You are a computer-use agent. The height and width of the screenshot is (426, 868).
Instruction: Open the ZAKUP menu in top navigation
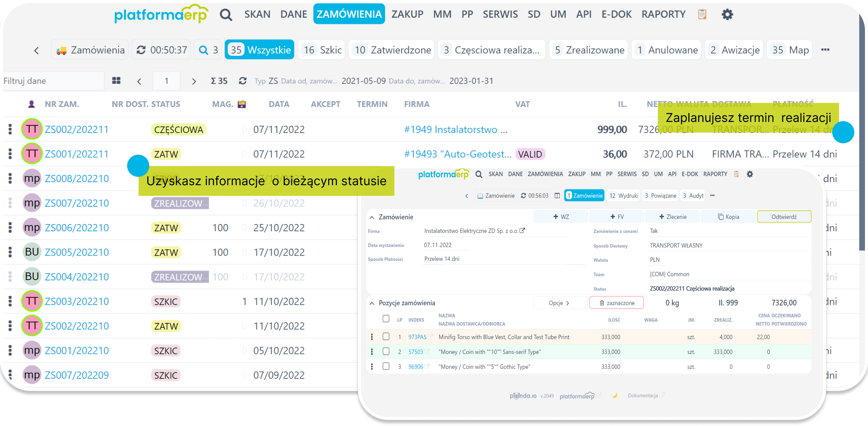pyautogui.click(x=407, y=14)
